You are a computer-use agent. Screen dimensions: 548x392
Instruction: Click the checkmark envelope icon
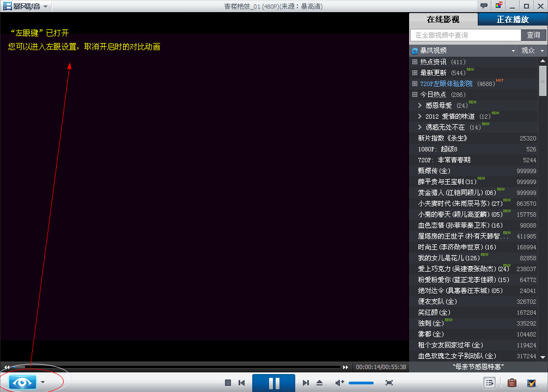tap(532, 383)
